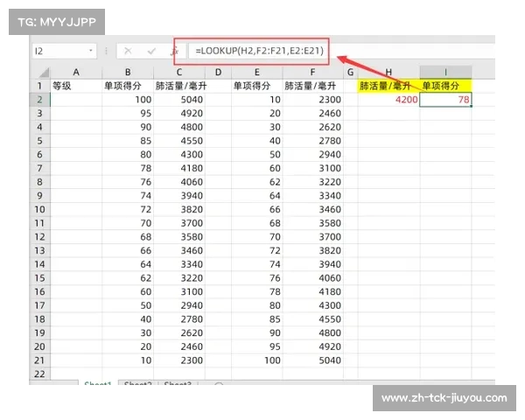The height and width of the screenshot is (420, 525).
Task: Click cell F20 with value 4920
Action: [312, 346]
